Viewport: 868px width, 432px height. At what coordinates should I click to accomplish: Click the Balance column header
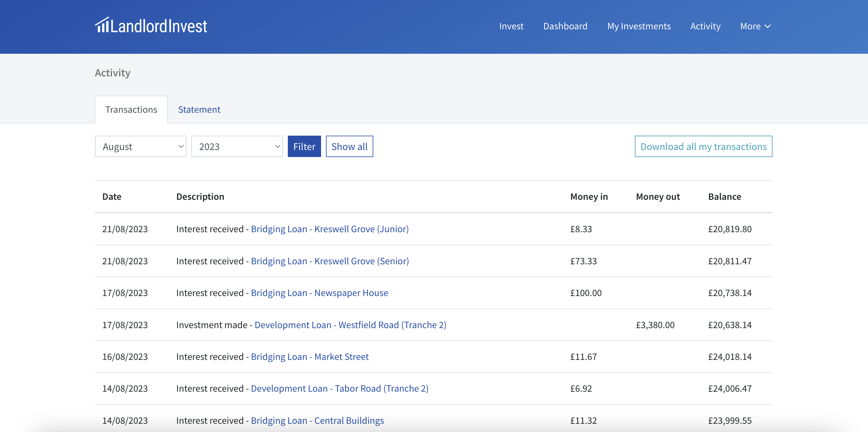click(x=725, y=197)
